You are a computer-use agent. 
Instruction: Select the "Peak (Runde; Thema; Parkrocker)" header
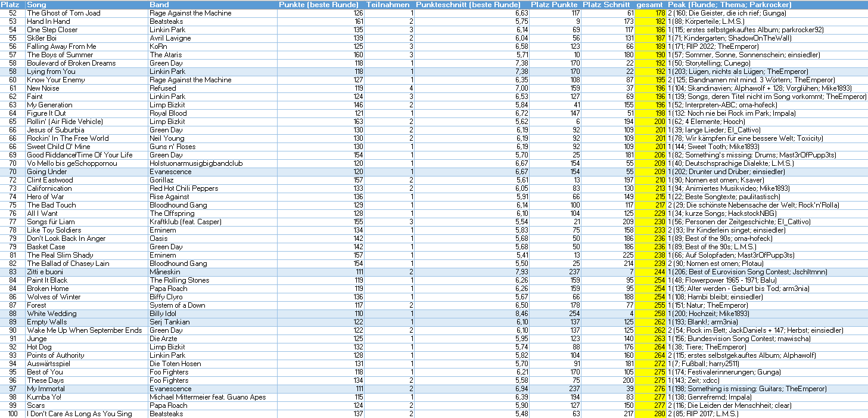767,4
